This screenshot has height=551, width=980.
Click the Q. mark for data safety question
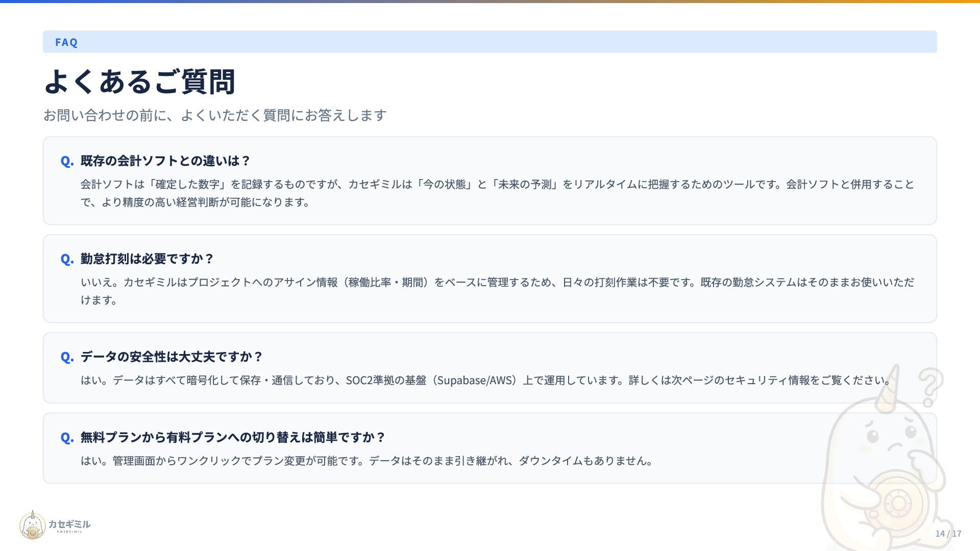(67, 357)
